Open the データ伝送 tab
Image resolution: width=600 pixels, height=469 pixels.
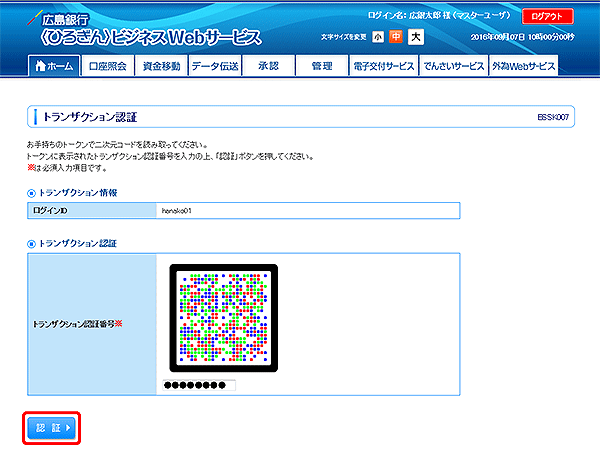215,66
